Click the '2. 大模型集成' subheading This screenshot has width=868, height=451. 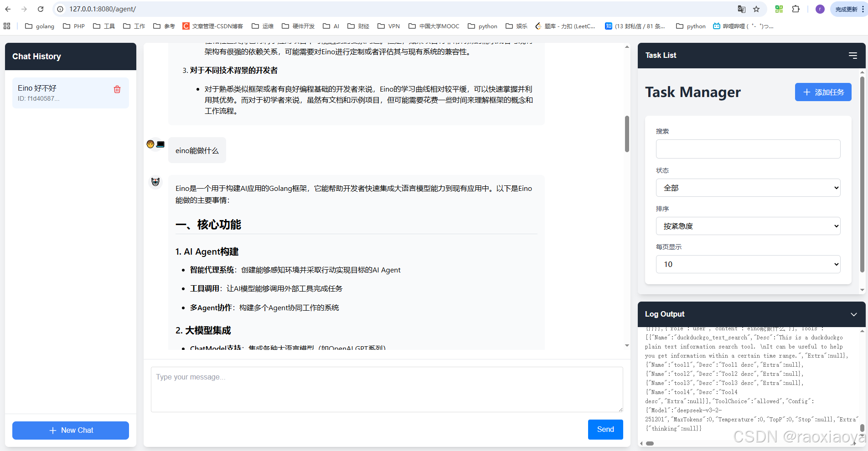203,330
